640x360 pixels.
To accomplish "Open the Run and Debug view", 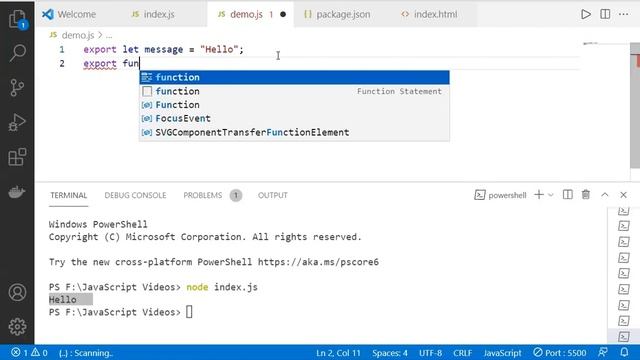I will (x=17, y=122).
